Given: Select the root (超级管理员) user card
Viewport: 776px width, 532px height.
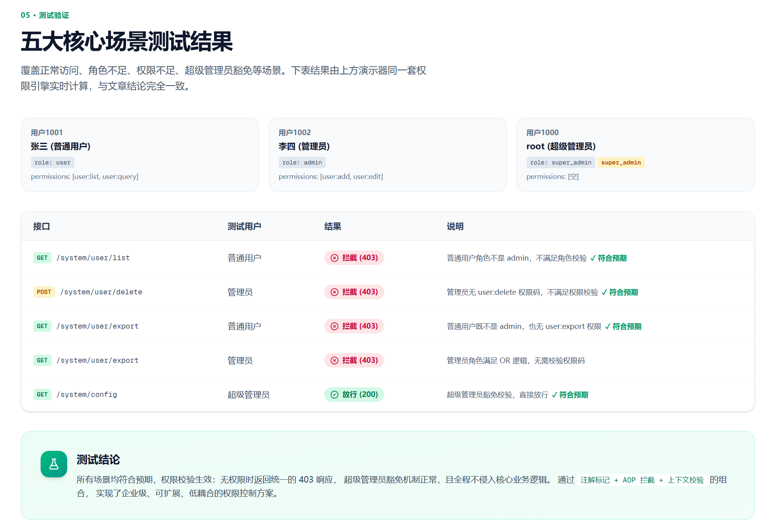Looking at the screenshot, I should 636,155.
